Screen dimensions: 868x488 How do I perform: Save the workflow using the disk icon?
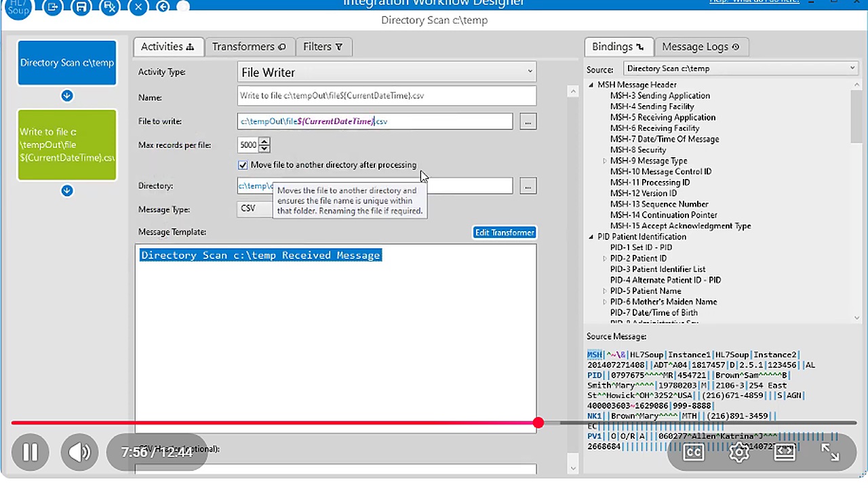[81, 7]
